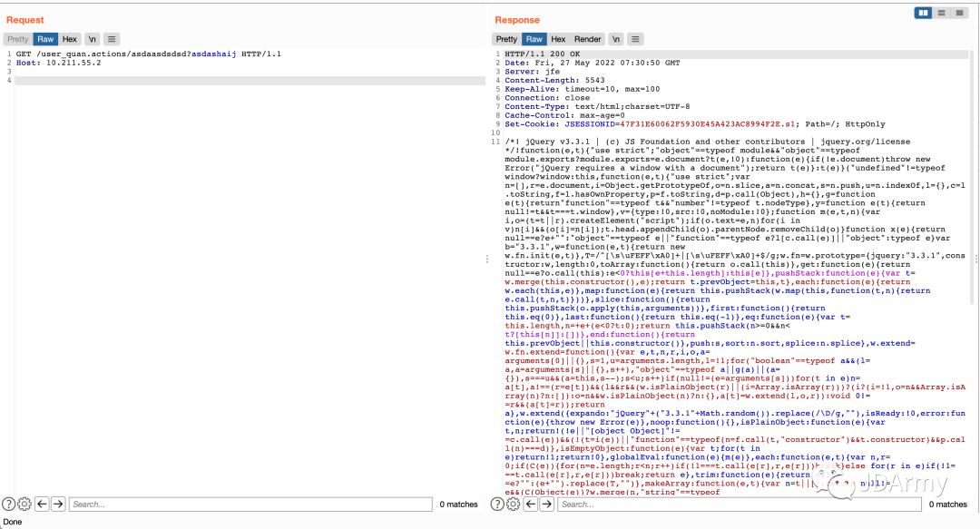Click the Host: 10.211.55.2 header line
This screenshot has width=980, height=529.
point(59,63)
